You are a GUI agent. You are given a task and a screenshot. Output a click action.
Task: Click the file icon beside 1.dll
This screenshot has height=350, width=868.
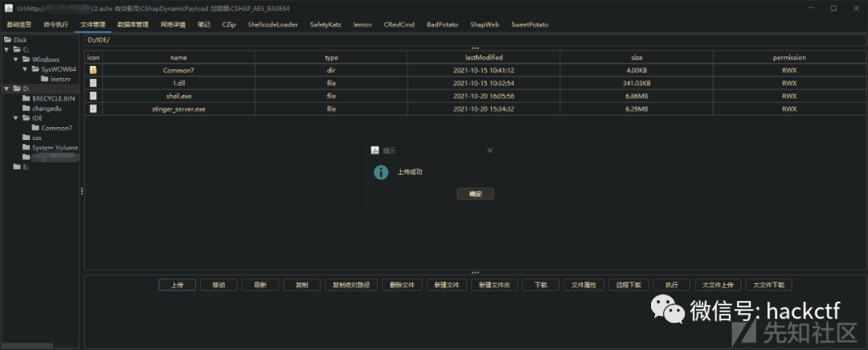pyautogui.click(x=93, y=83)
